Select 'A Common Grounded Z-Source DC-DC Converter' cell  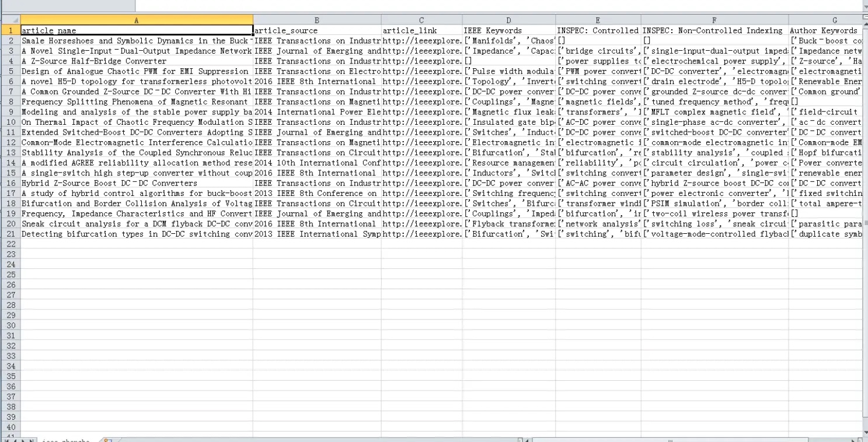pyautogui.click(x=137, y=92)
